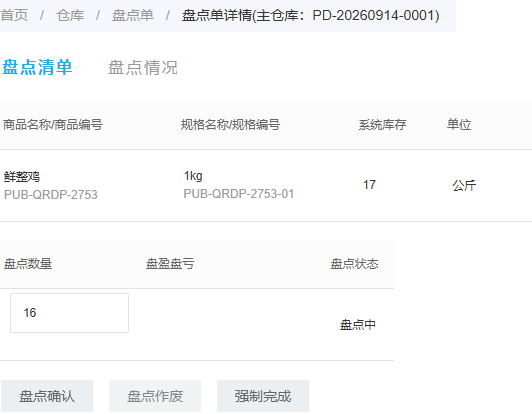Select the status text 盘点中

pos(358,325)
